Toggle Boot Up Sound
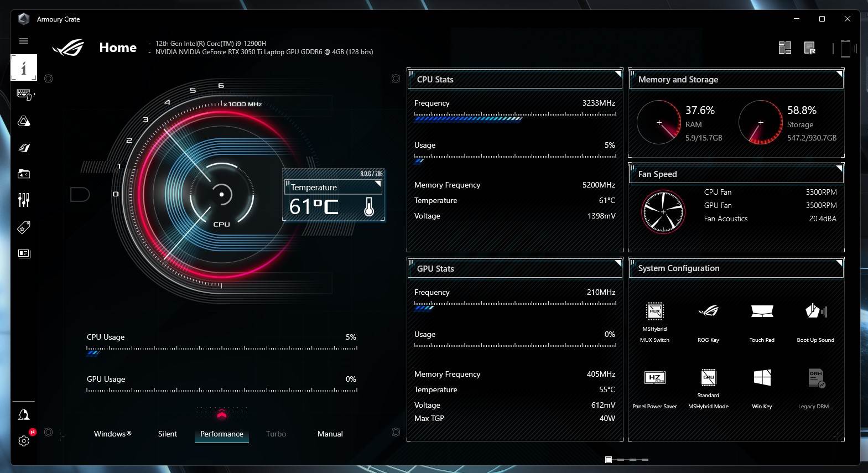The height and width of the screenshot is (473, 868). [x=815, y=311]
